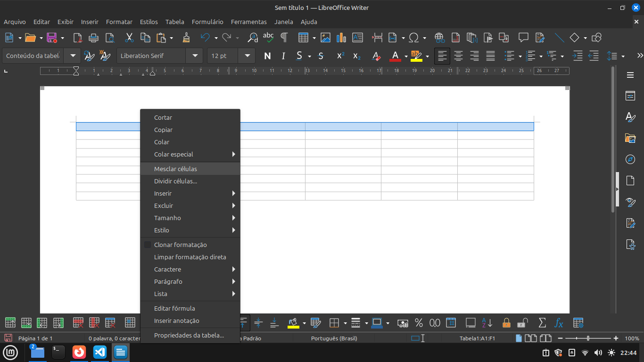644x362 pixels.
Task: Click Português (Brasil) language in status bar
Action: tap(334, 338)
